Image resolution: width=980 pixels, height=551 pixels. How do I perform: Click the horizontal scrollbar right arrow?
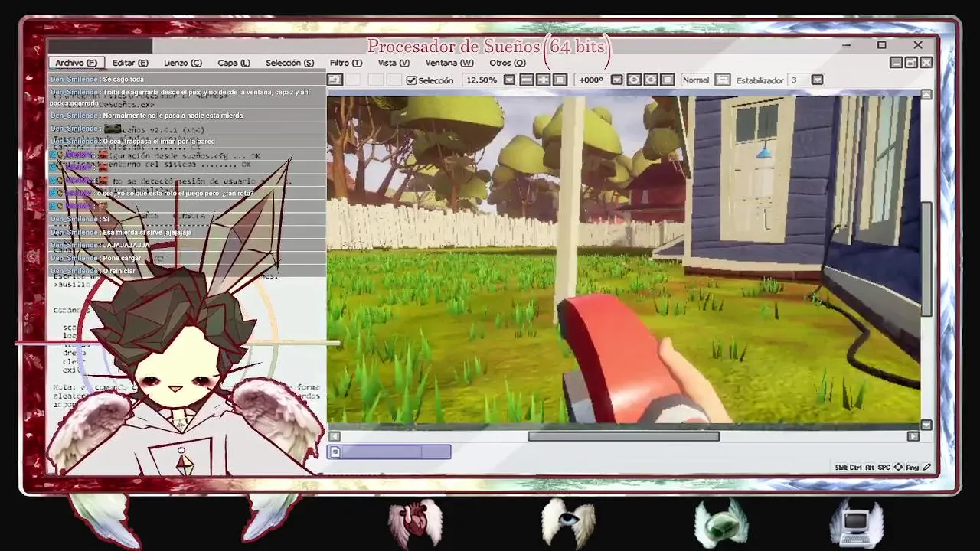tap(913, 436)
